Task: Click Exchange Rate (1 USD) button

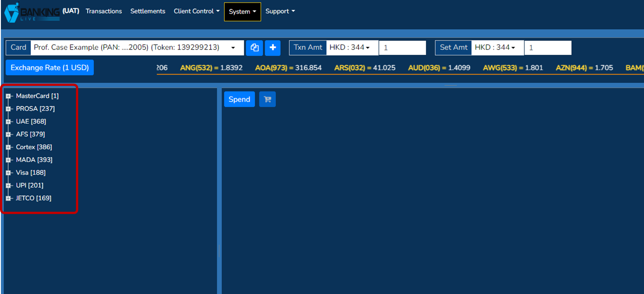Action: click(x=50, y=68)
